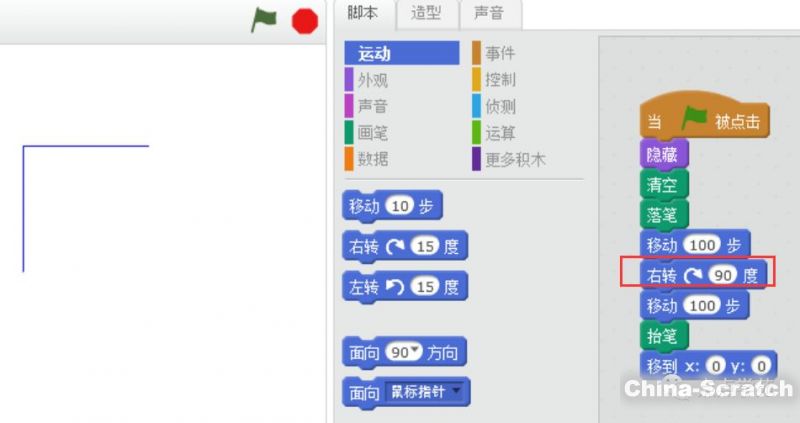The height and width of the screenshot is (423, 800).
Task: Click the 10 steps field in 移动 block
Action: pos(400,206)
